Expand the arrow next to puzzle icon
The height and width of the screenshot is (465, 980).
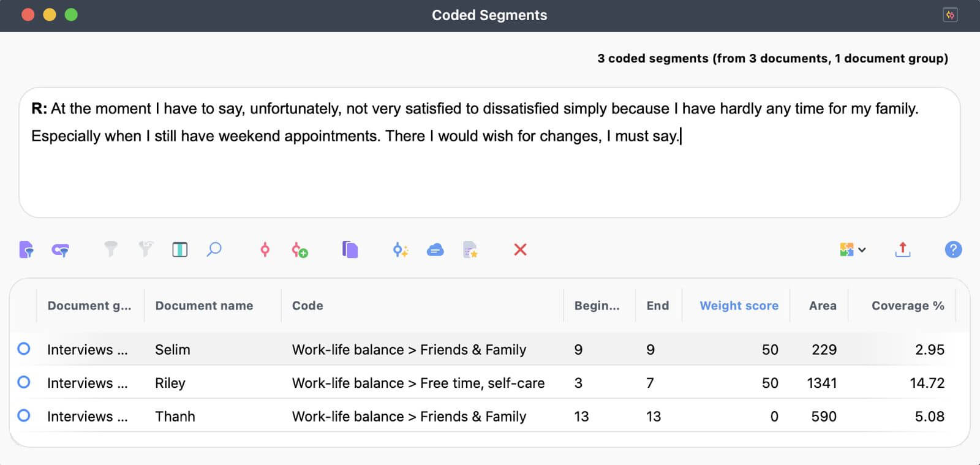pyautogui.click(x=862, y=250)
